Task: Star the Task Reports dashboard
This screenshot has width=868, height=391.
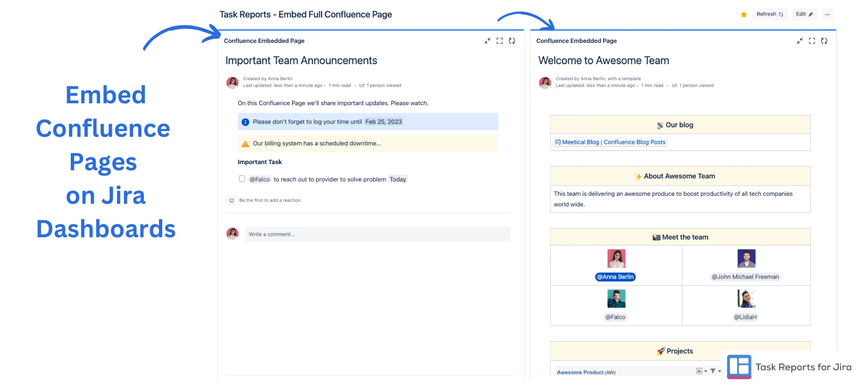Action: pyautogui.click(x=743, y=15)
